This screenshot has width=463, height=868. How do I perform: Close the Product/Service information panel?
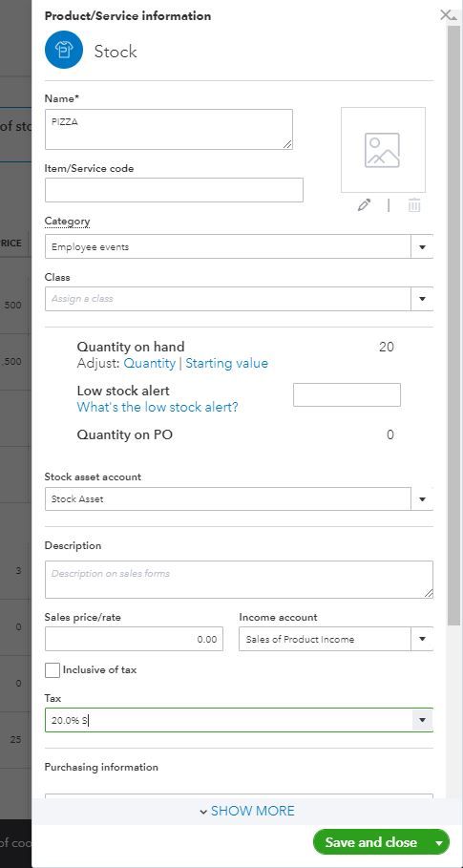[x=446, y=15]
